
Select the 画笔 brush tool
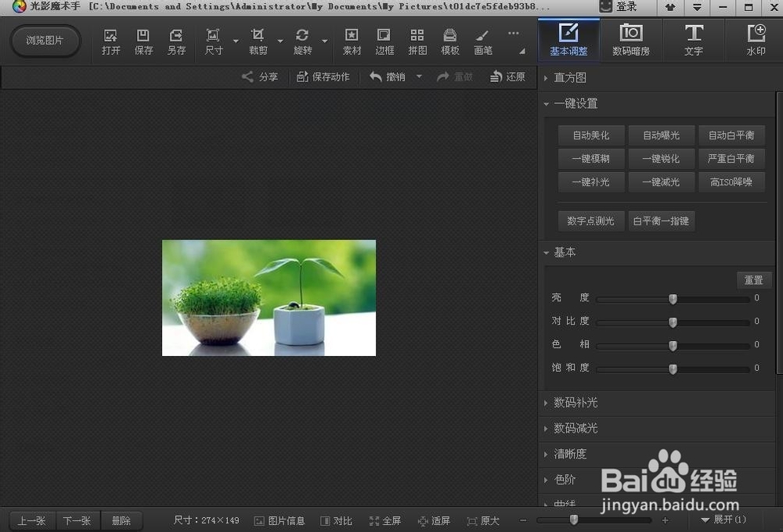[x=483, y=42]
